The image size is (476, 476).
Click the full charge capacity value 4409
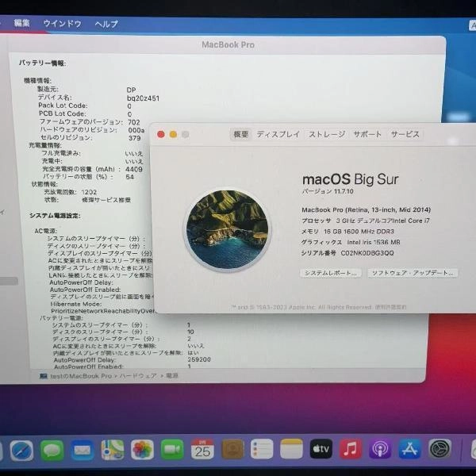pyautogui.click(x=134, y=169)
